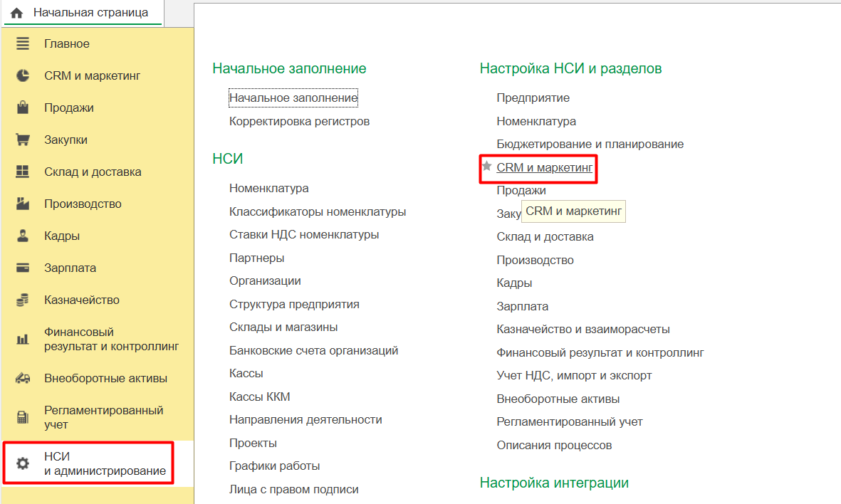This screenshot has height=504, width=841.
Task: Click CRM и маркетинг settings link
Action: tap(544, 167)
